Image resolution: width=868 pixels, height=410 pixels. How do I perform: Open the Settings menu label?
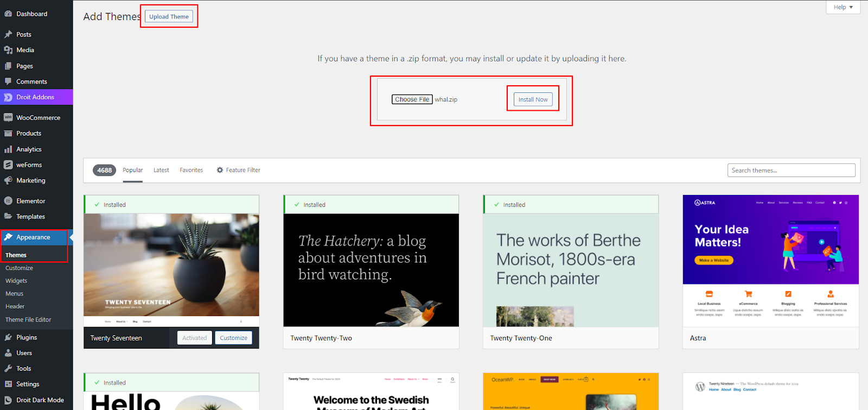28,384
